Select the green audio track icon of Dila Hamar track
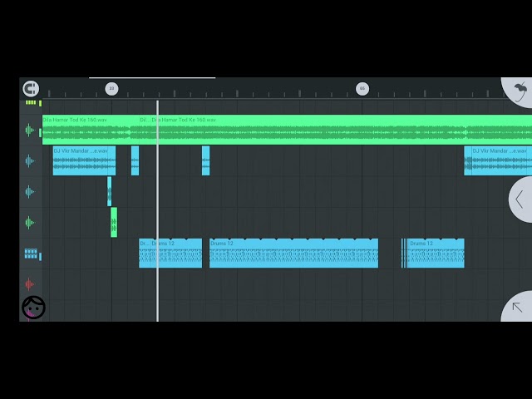Screen dimensions: 532x399 click(30, 131)
